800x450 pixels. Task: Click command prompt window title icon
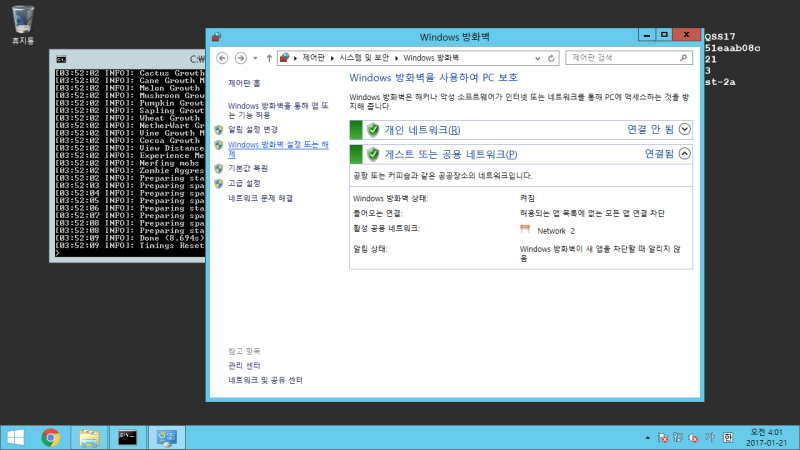pyautogui.click(x=61, y=59)
